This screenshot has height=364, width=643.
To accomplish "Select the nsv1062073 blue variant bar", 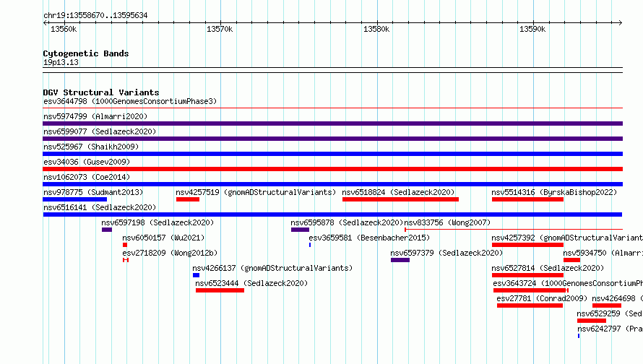I will click(x=332, y=184).
